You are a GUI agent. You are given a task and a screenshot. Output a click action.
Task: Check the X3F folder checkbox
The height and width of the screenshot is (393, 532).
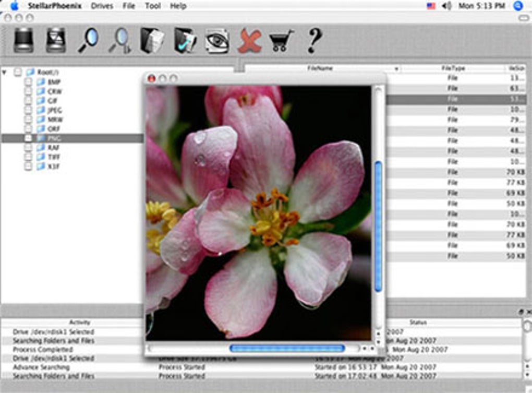(x=28, y=166)
